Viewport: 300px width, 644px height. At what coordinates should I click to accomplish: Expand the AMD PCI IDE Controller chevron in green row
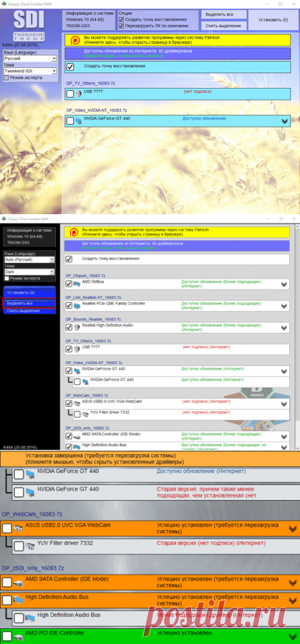click(x=293, y=637)
